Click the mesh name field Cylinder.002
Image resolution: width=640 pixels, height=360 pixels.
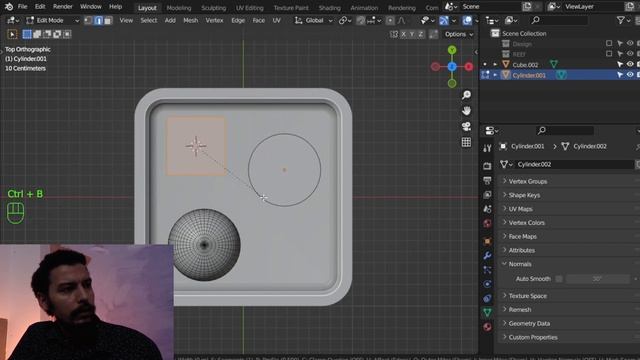[x=575, y=164]
